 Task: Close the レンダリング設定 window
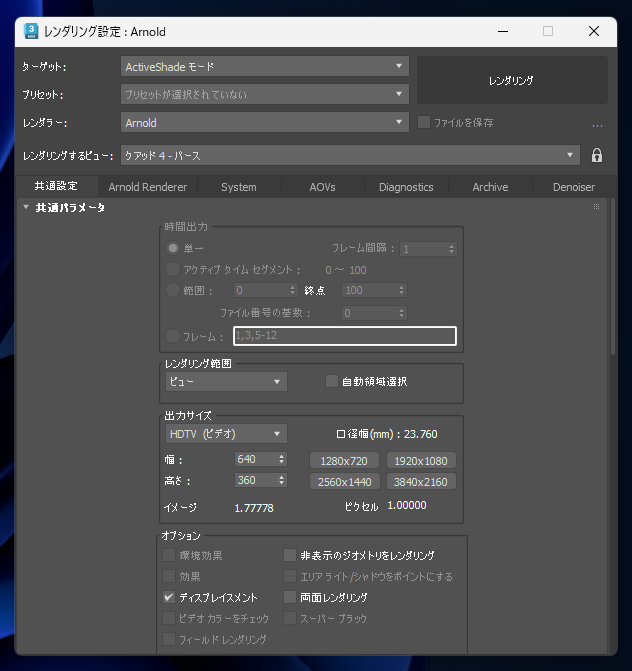click(593, 31)
